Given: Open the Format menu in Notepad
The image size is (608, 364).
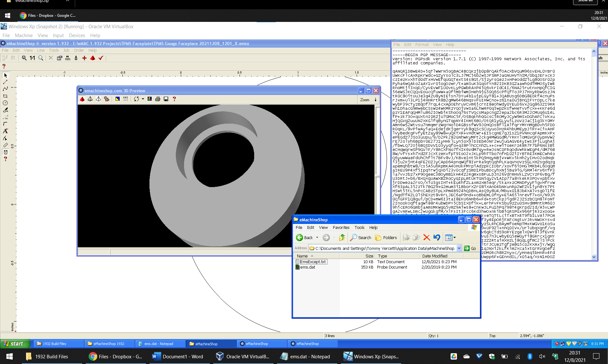Looking at the screenshot, I should (x=422, y=45).
